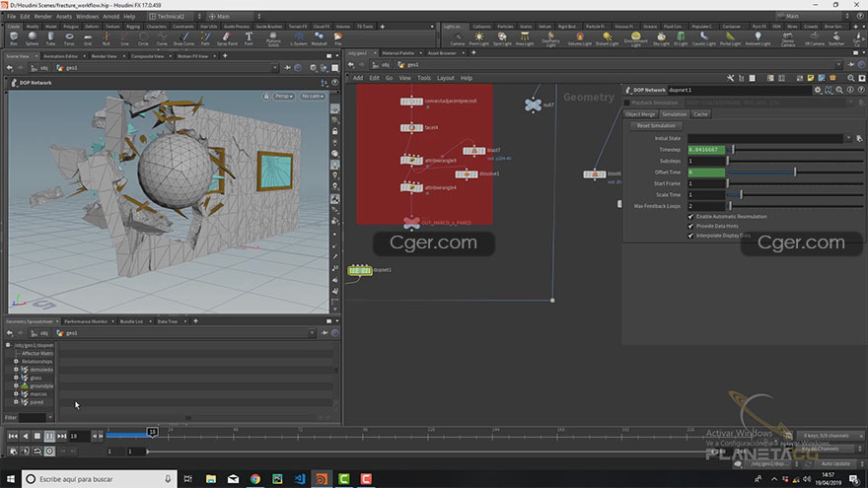Switch to the Simulation tab
Screen dimensions: 868x488
(674, 114)
